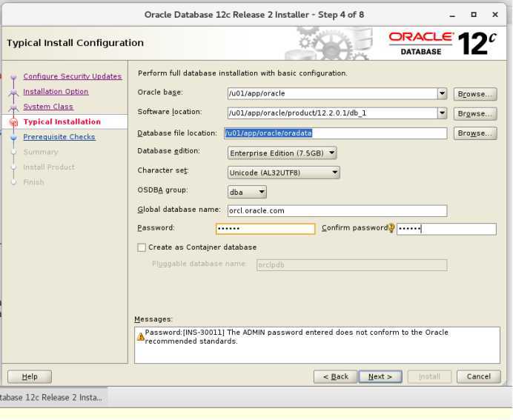The width and height of the screenshot is (513, 420).
Task: Click the Configure Security Updates step marker icon
Action: click(13, 77)
